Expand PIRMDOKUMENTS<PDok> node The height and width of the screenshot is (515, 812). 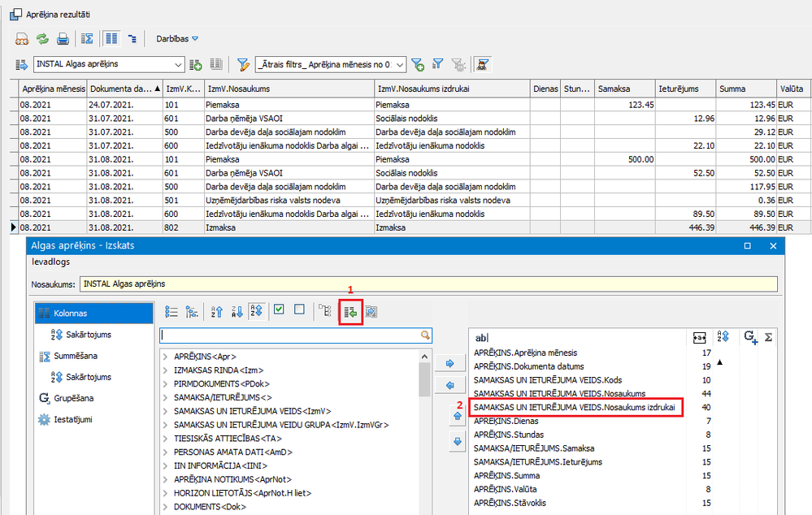click(165, 384)
